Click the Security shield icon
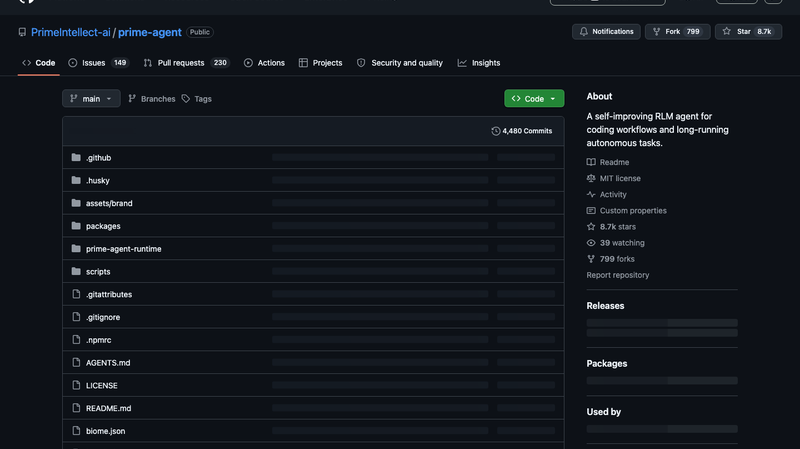 pos(361,63)
